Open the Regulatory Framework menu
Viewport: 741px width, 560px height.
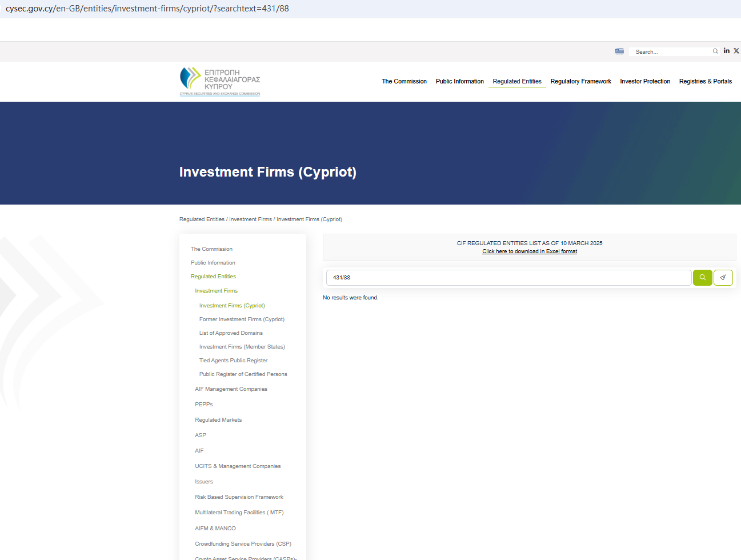pyautogui.click(x=580, y=81)
